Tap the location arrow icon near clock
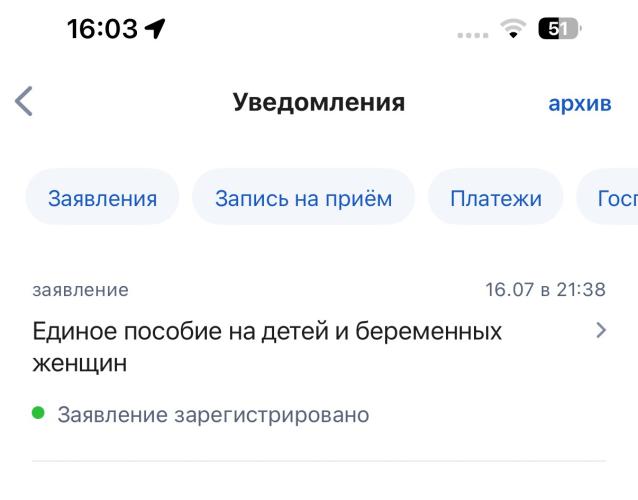The height and width of the screenshot is (500, 638). click(155, 29)
